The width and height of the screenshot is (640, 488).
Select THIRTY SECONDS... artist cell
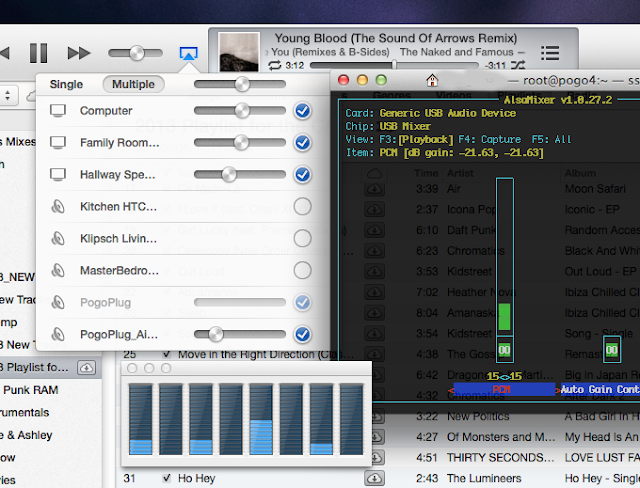coord(500,457)
